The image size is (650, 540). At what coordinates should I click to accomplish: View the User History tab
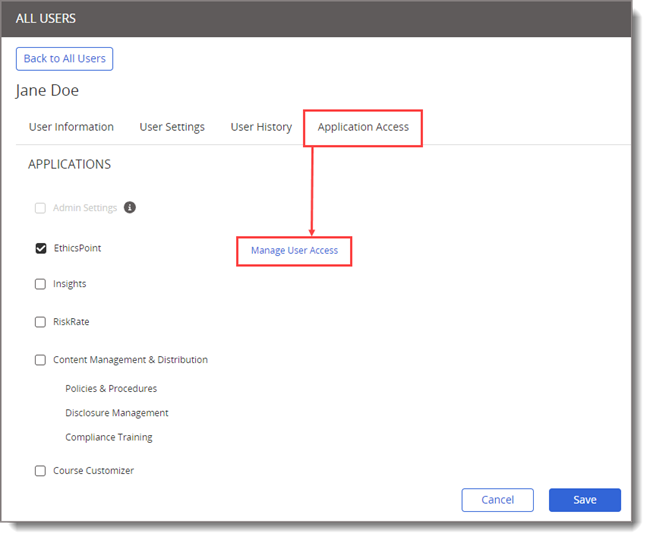(261, 127)
